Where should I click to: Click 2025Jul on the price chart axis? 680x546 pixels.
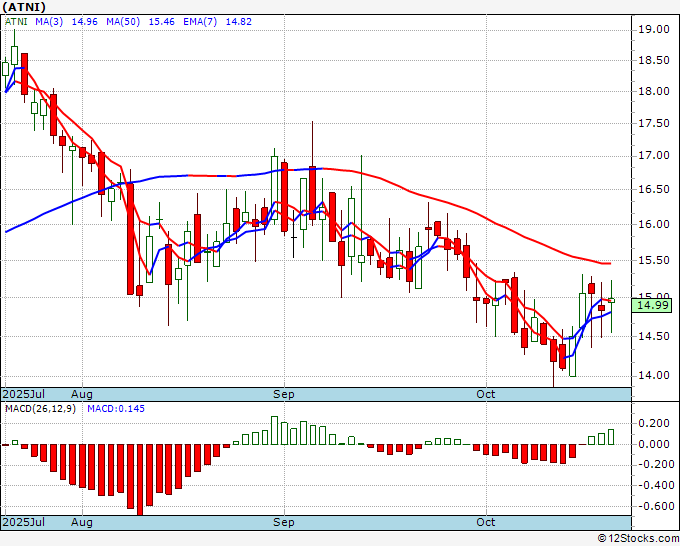coord(24,394)
